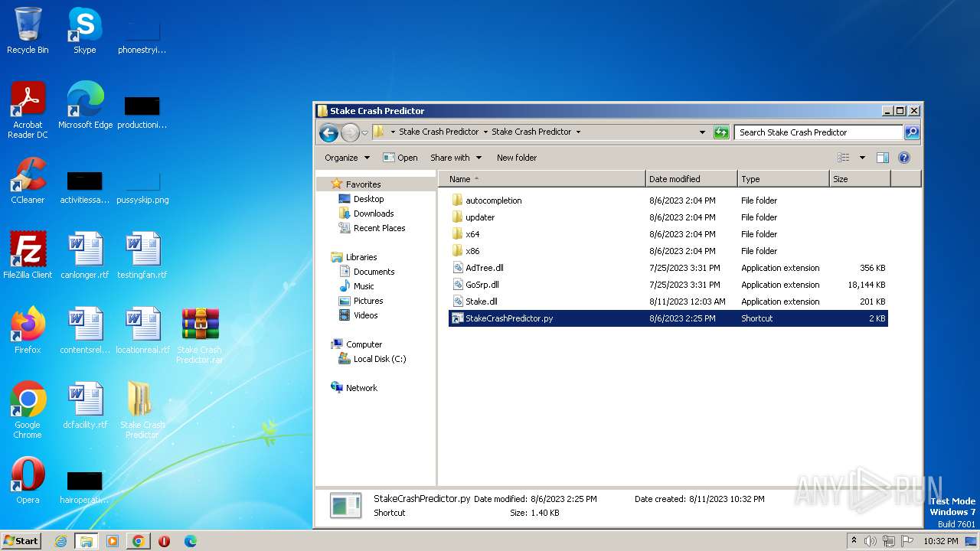Open the Recycle Bin desktop icon
The height and width of the screenshot is (551, 980).
28,31
